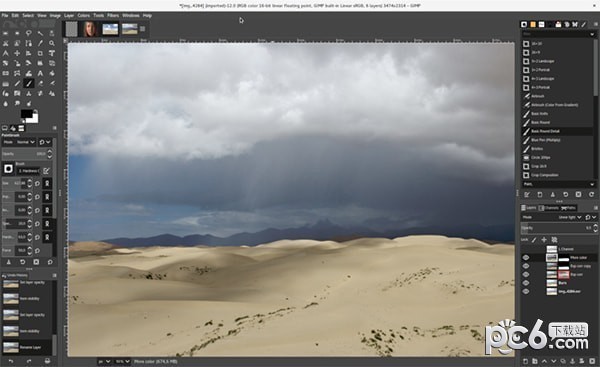
Task: Select the Crop tool
Action: (x=40, y=53)
